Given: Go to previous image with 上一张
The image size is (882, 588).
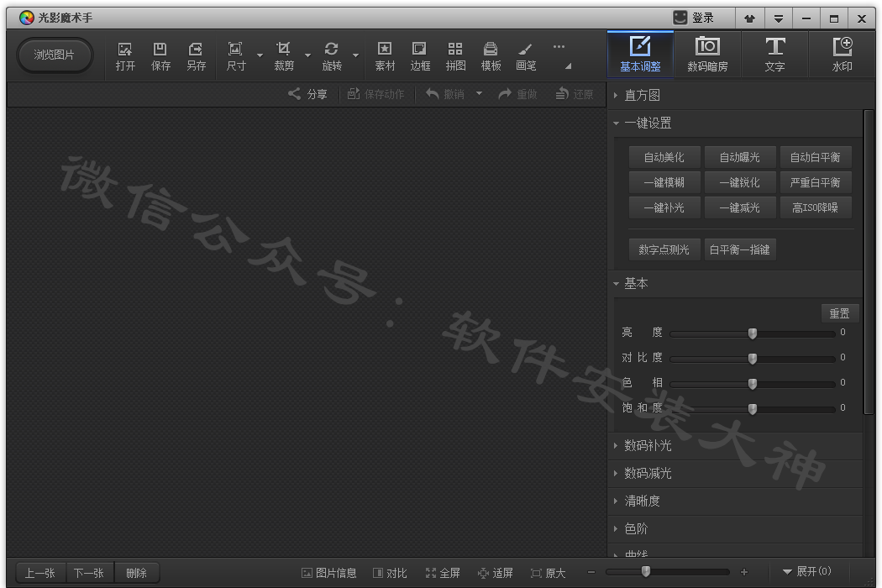Looking at the screenshot, I should tap(40, 573).
